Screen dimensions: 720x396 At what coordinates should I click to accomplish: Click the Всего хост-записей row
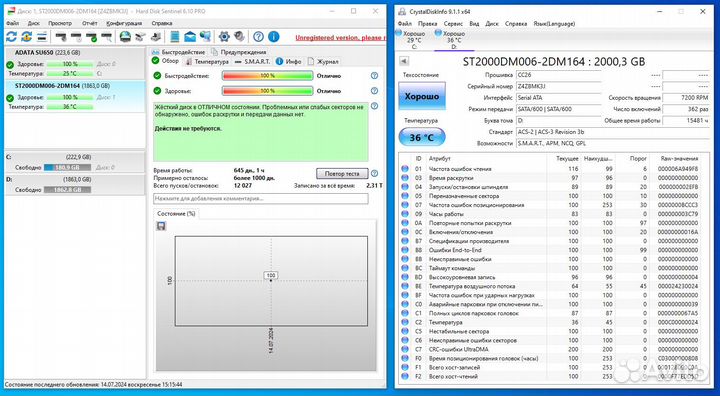[553, 368]
